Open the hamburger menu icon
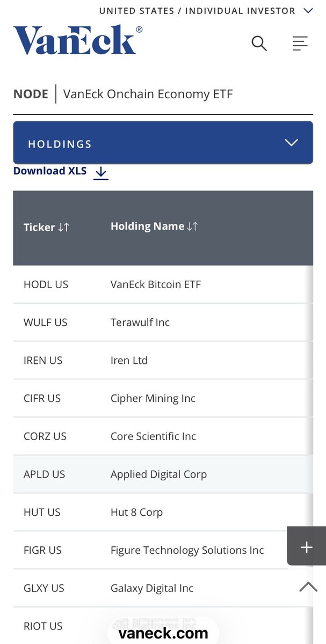The image size is (326, 644). 300,43
